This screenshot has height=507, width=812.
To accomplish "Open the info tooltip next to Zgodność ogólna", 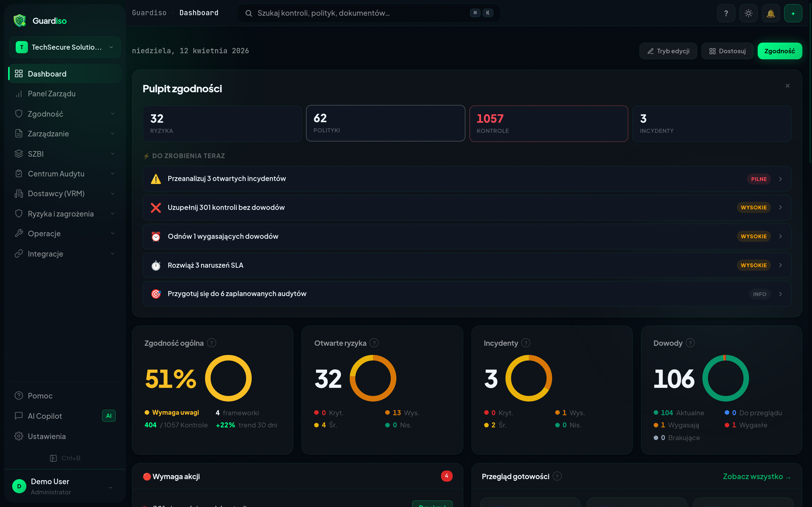I will 211,343.
